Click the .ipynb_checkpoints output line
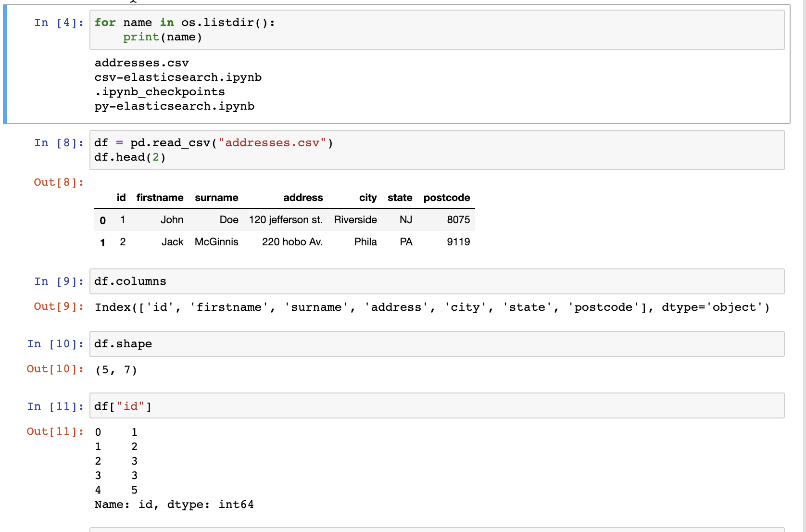806x532 pixels. [160, 91]
